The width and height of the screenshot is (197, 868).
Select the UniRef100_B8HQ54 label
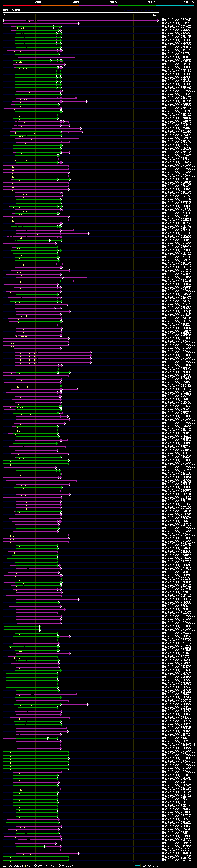(x=177, y=477)
